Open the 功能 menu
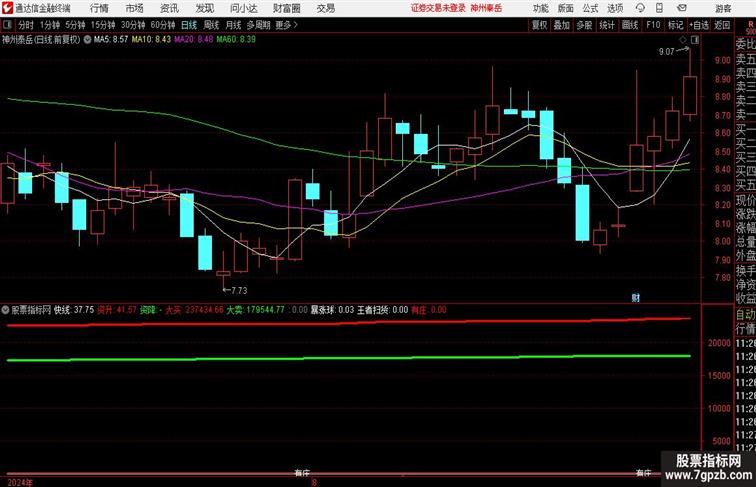This screenshot has height=487, width=756. click(x=541, y=8)
